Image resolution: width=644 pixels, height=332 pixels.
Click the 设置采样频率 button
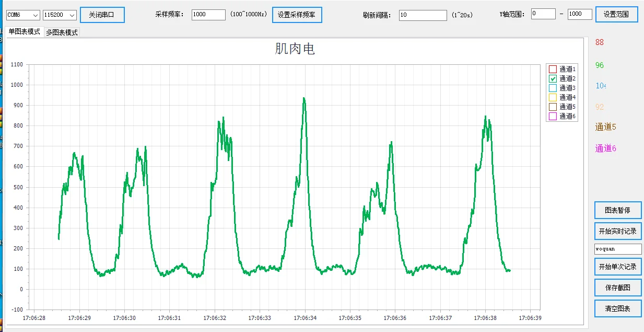(297, 15)
